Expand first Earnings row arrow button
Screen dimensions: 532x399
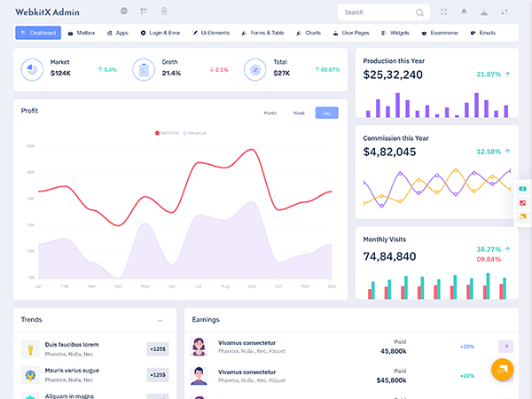click(506, 346)
